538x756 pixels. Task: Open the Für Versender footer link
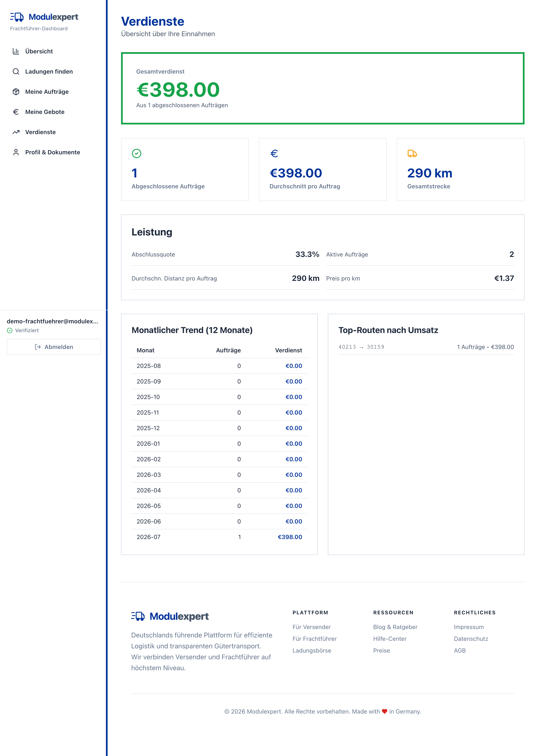311,627
